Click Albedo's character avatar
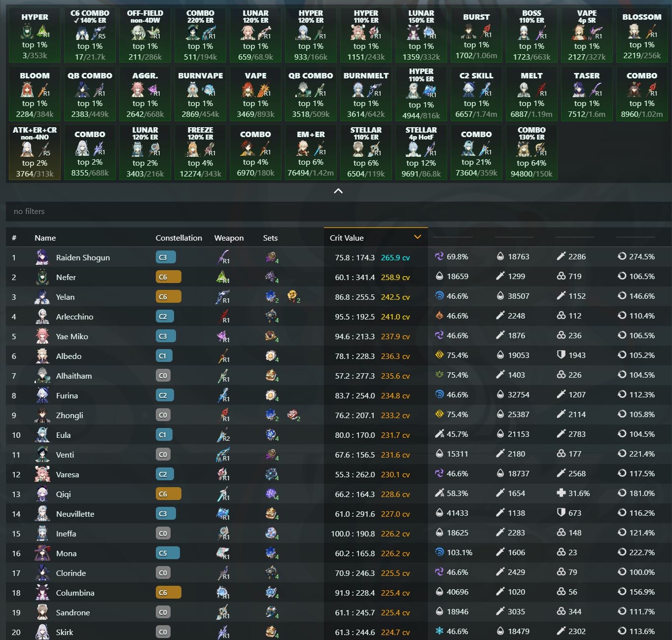 click(42, 356)
